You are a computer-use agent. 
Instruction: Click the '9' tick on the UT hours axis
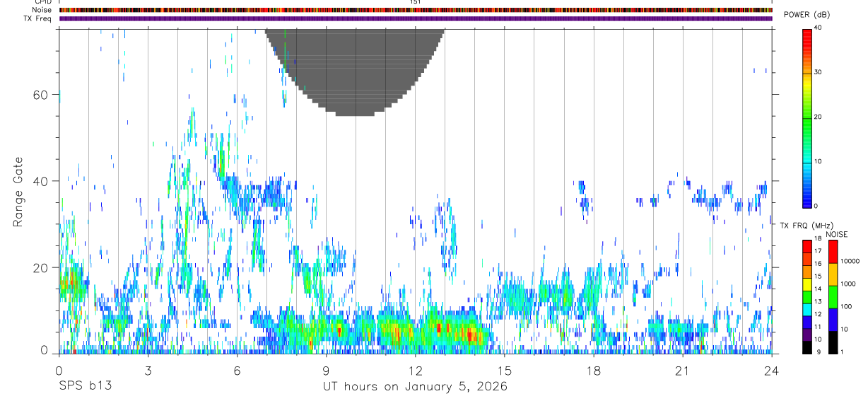[x=327, y=370]
